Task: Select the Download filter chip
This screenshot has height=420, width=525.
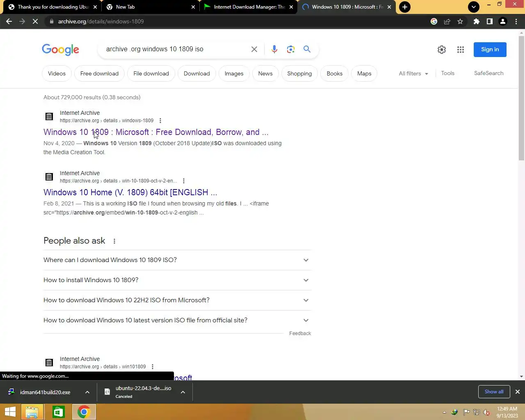Action: [x=196, y=74]
